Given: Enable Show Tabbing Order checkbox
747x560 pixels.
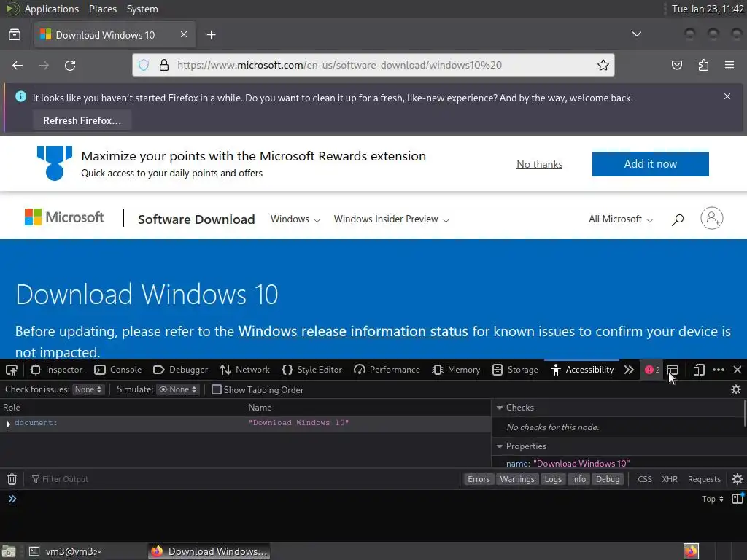Looking at the screenshot, I should point(216,389).
